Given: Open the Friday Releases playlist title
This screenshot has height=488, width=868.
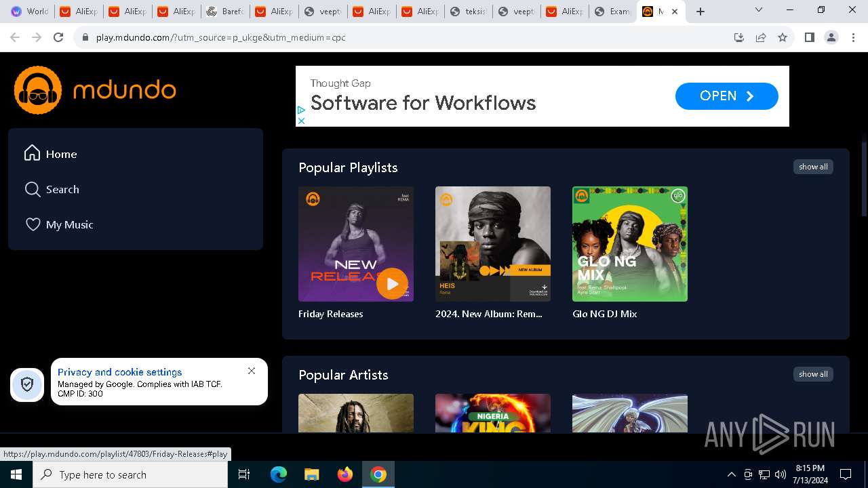Looking at the screenshot, I should [x=330, y=314].
